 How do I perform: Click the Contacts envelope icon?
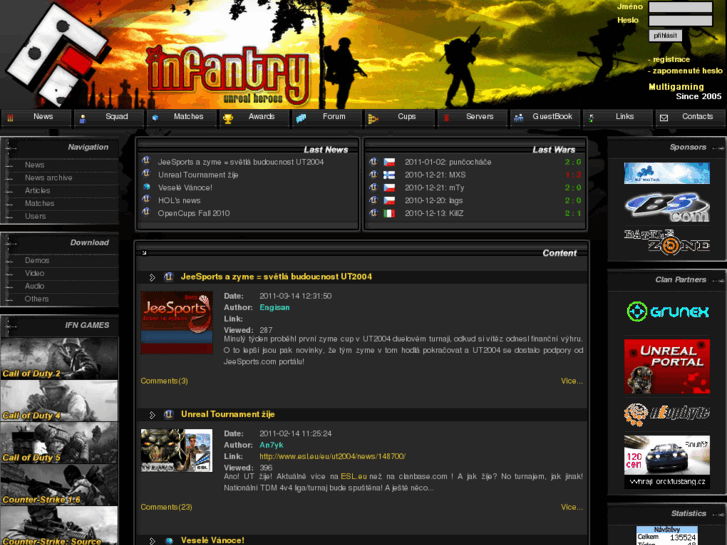(x=664, y=118)
